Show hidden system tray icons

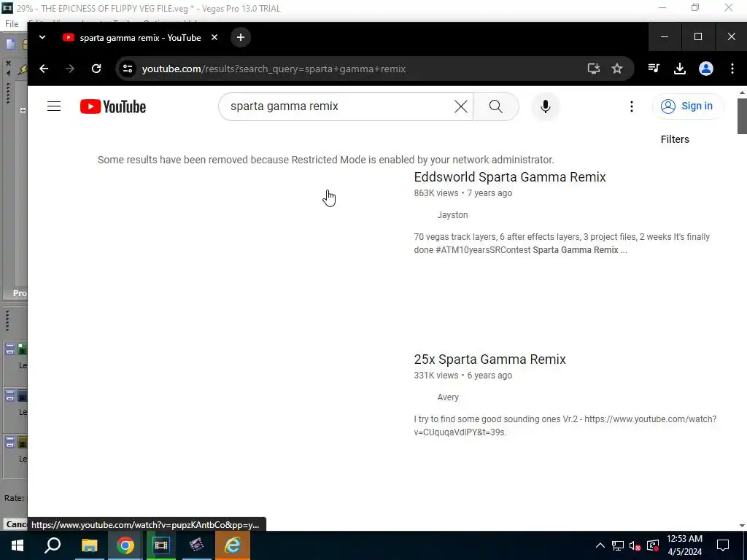point(600,545)
